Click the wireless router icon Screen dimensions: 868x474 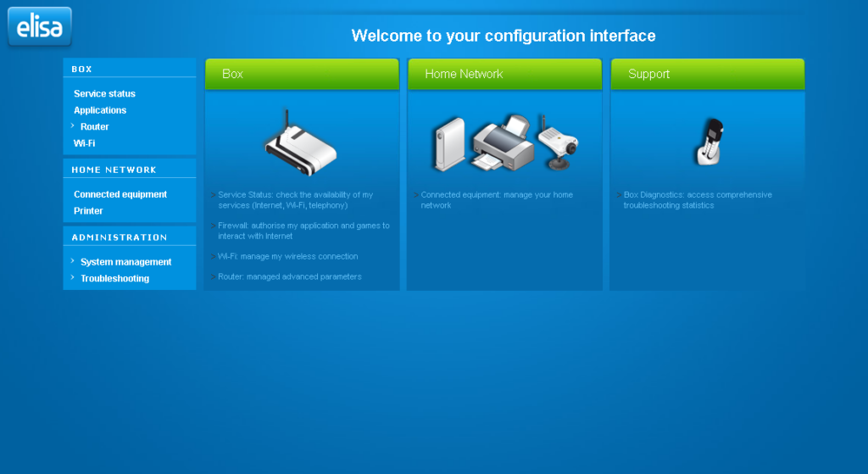tap(300, 144)
